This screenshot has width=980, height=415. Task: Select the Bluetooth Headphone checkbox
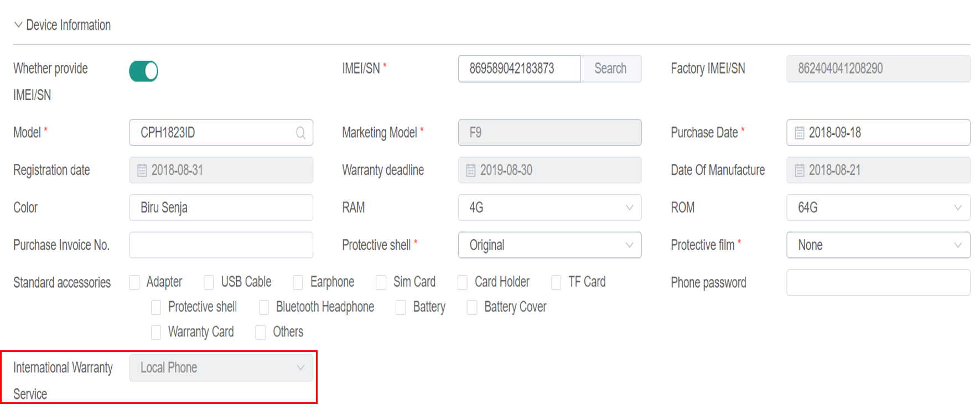pos(264,307)
